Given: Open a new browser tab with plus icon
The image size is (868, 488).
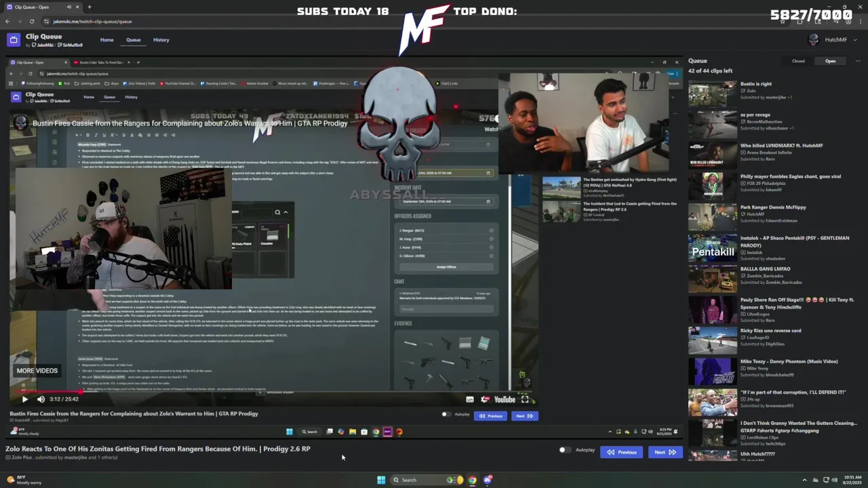Looking at the screenshot, I should [x=90, y=7].
